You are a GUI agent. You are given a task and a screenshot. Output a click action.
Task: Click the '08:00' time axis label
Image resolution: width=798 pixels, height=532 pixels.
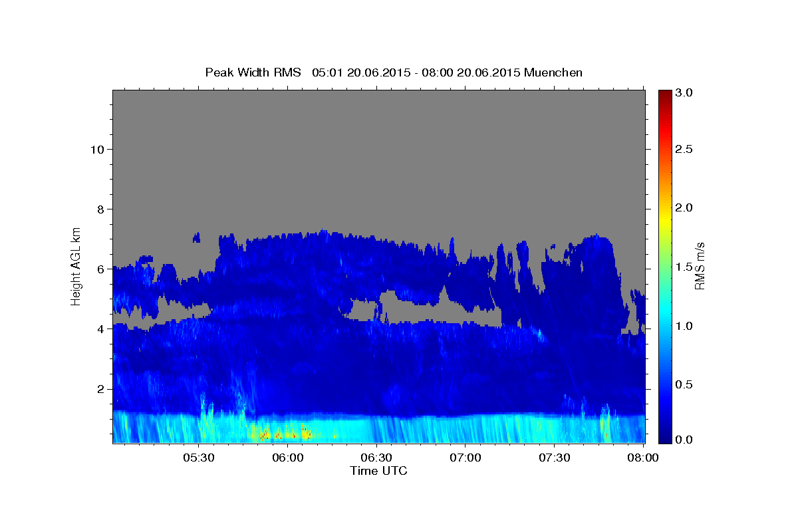tap(643, 458)
